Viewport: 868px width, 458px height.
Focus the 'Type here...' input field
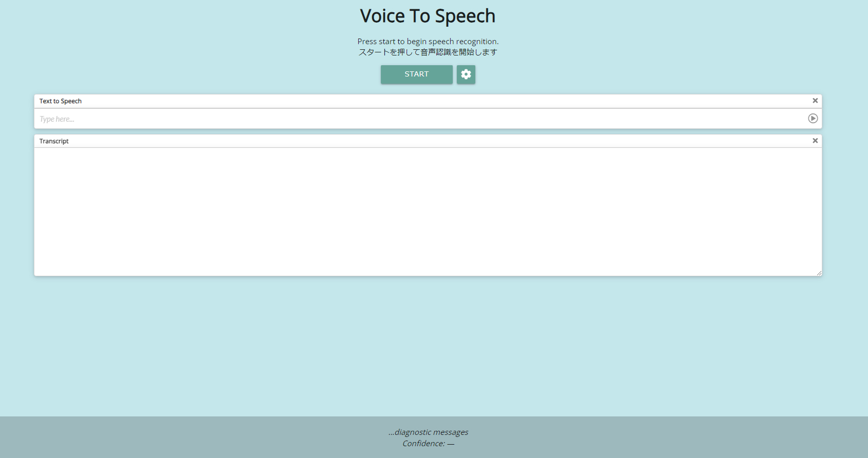tap(411, 119)
